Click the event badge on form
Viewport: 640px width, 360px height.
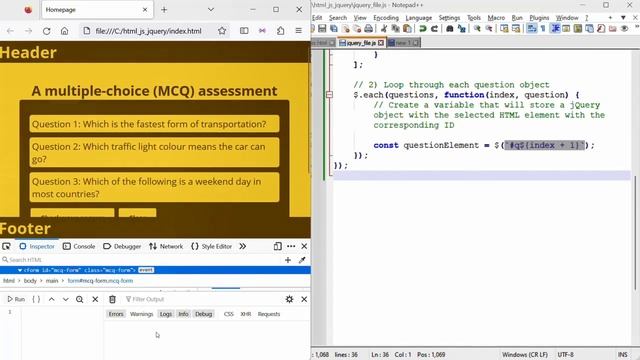point(146,270)
